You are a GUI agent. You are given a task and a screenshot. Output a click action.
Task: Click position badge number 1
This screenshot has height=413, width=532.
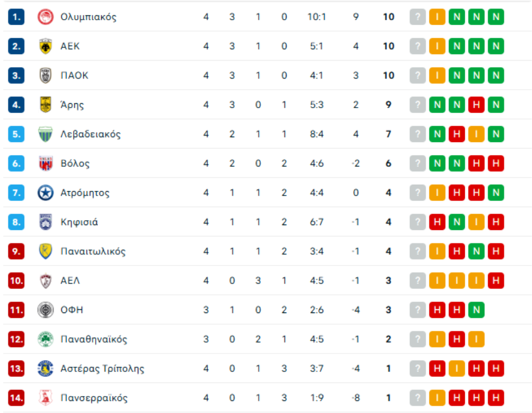coord(16,17)
